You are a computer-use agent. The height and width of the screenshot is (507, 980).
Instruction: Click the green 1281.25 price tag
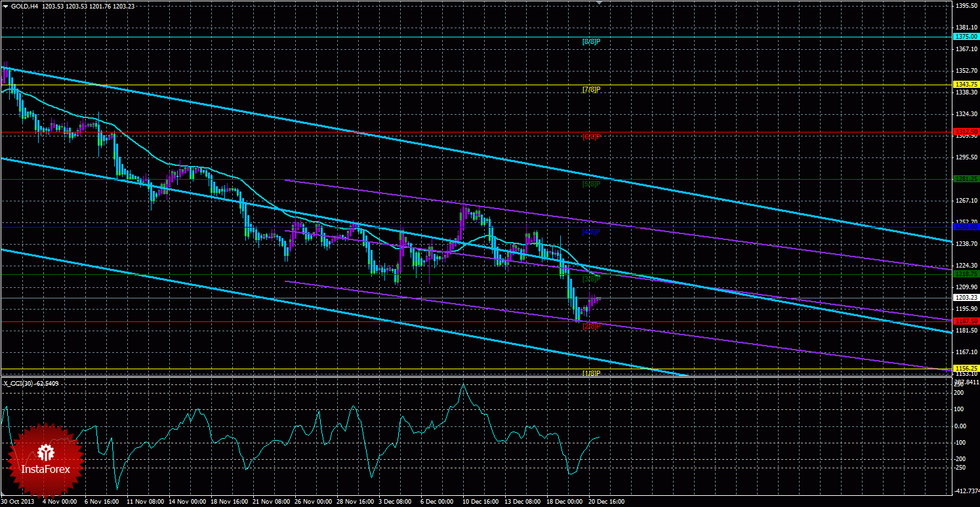click(966, 179)
